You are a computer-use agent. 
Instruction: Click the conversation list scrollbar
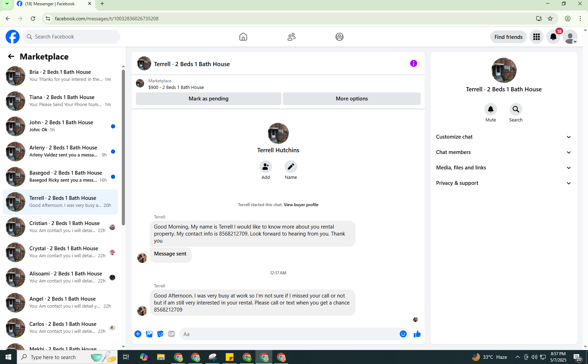[x=123, y=147]
